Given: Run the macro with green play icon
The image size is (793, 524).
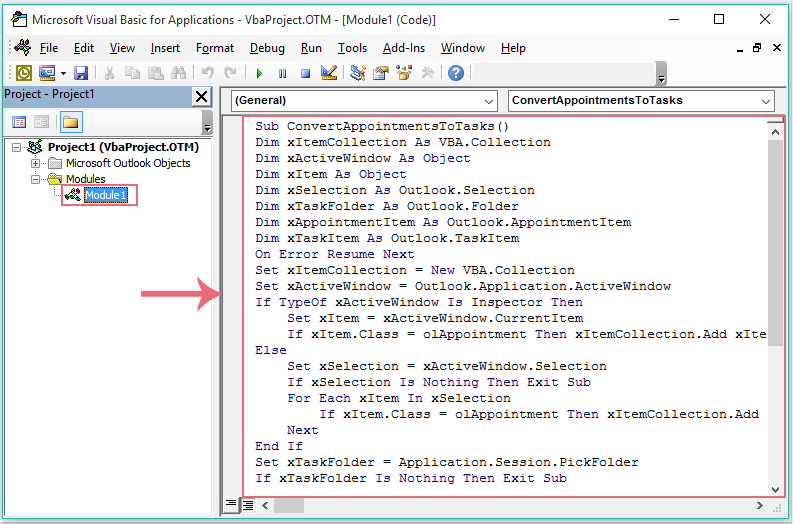Looking at the screenshot, I should click(x=259, y=74).
